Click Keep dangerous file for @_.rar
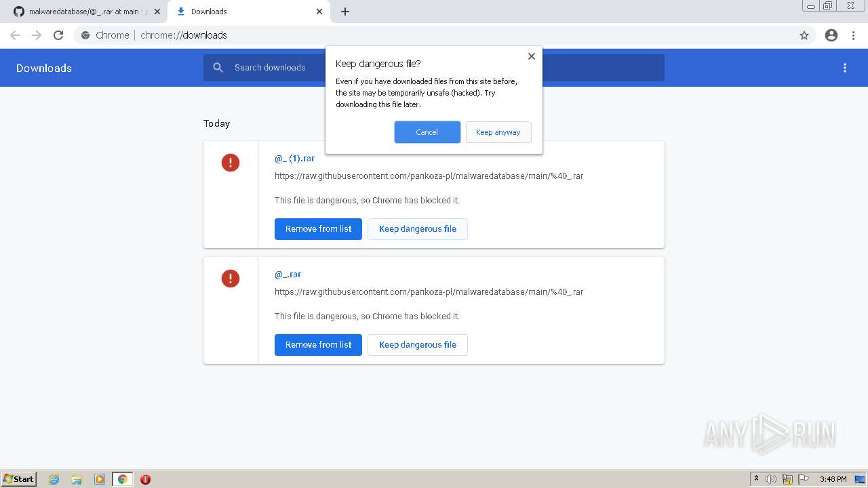This screenshot has height=488, width=868. pos(418,345)
